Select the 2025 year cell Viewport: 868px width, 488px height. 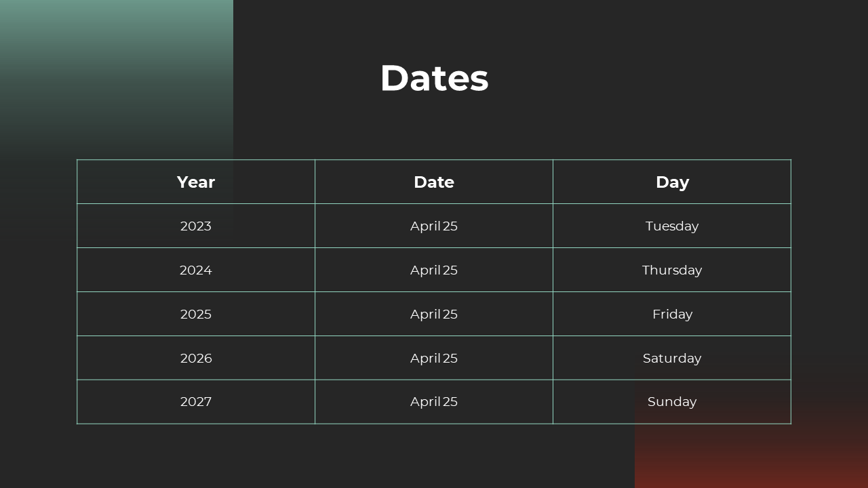[196, 314]
